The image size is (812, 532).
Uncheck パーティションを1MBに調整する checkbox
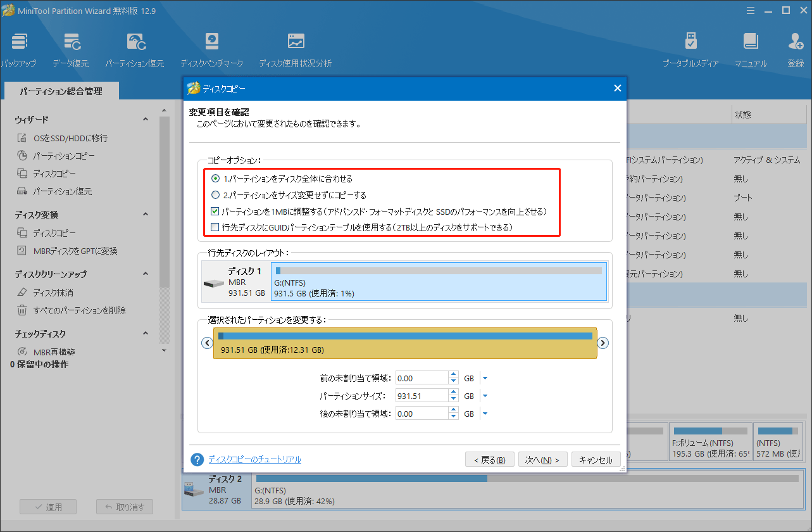click(215, 211)
